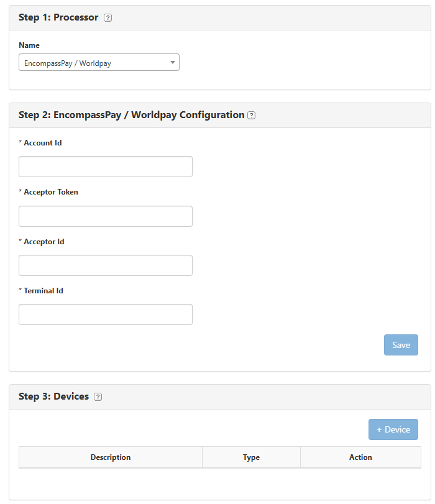Click the Action column header
The height and width of the screenshot is (504, 435).
[360, 457]
